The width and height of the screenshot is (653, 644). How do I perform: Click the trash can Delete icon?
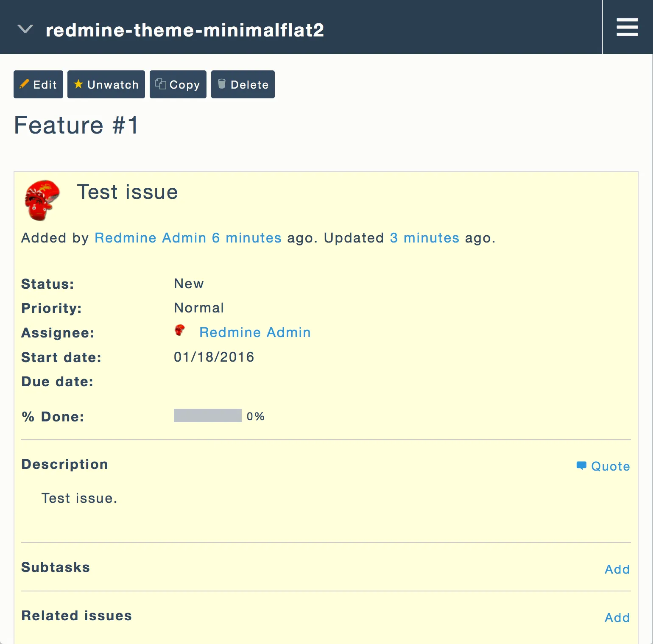221,84
